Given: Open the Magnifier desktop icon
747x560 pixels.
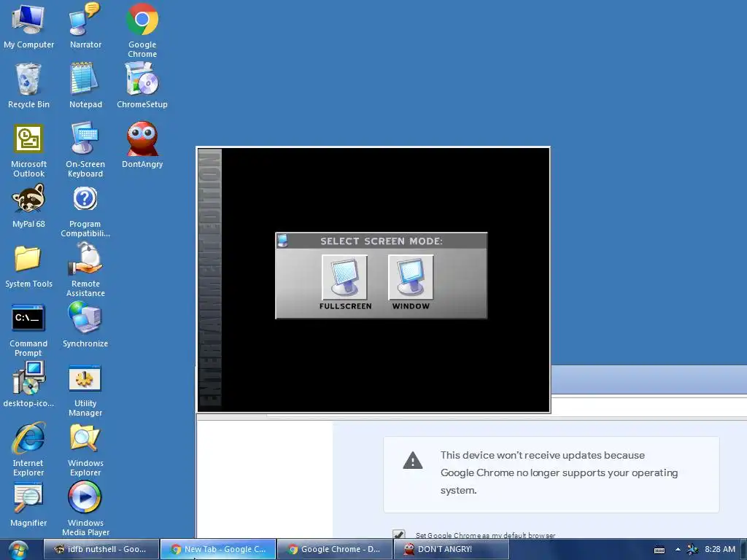Looking at the screenshot, I should (28, 505).
